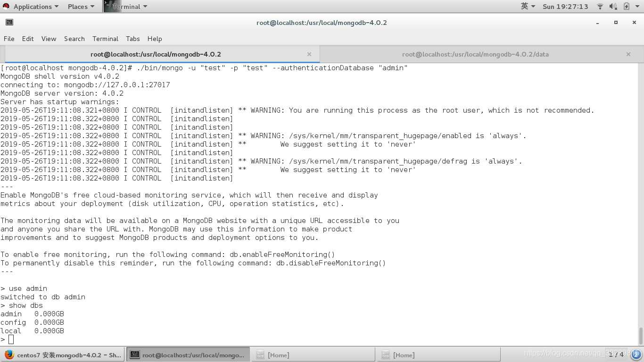The height and width of the screenshot is (362, 644).
Task: Click the red hat Applications logo icon
Action: point(6,7)
